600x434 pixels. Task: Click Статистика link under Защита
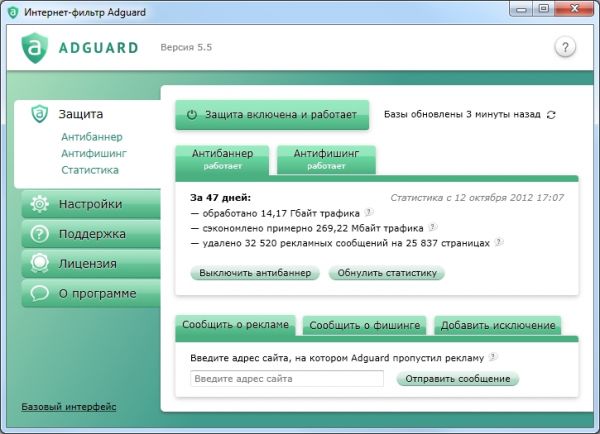90,170
